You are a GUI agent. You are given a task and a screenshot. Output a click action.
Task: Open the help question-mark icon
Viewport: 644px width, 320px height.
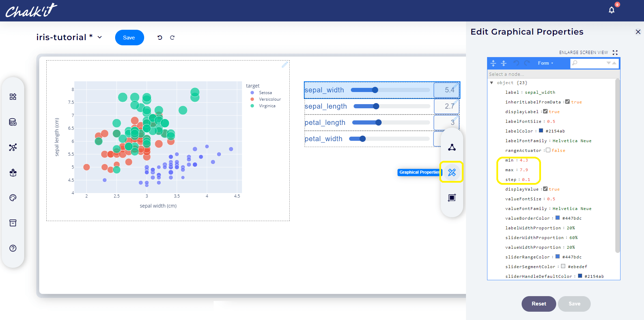pyautogui.click(x=13, y=248)
